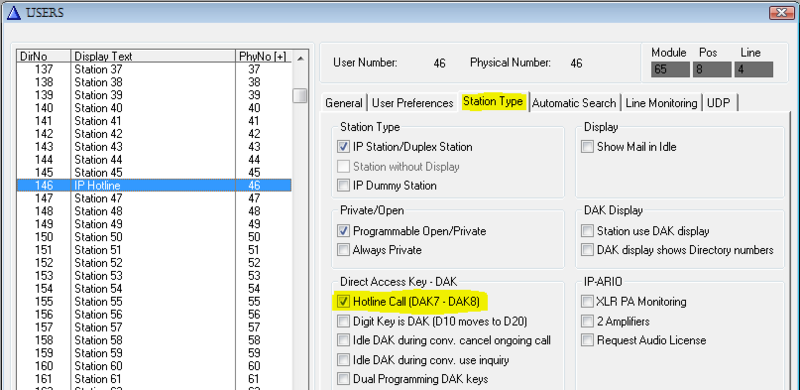Click the user list scroll up arrow
Image resolution: width=800 pixels, height=390 pixels.
click(x=300, y=59)
